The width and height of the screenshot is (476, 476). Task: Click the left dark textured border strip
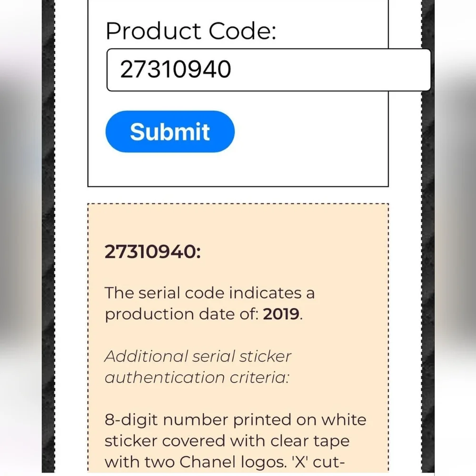pyautogui.click(x=48, y=237)
